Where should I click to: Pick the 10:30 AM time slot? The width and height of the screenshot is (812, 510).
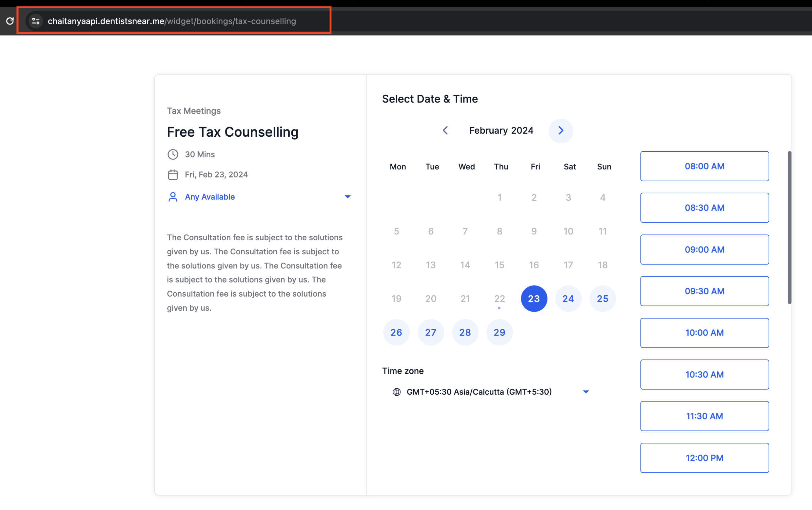point(704,375)
